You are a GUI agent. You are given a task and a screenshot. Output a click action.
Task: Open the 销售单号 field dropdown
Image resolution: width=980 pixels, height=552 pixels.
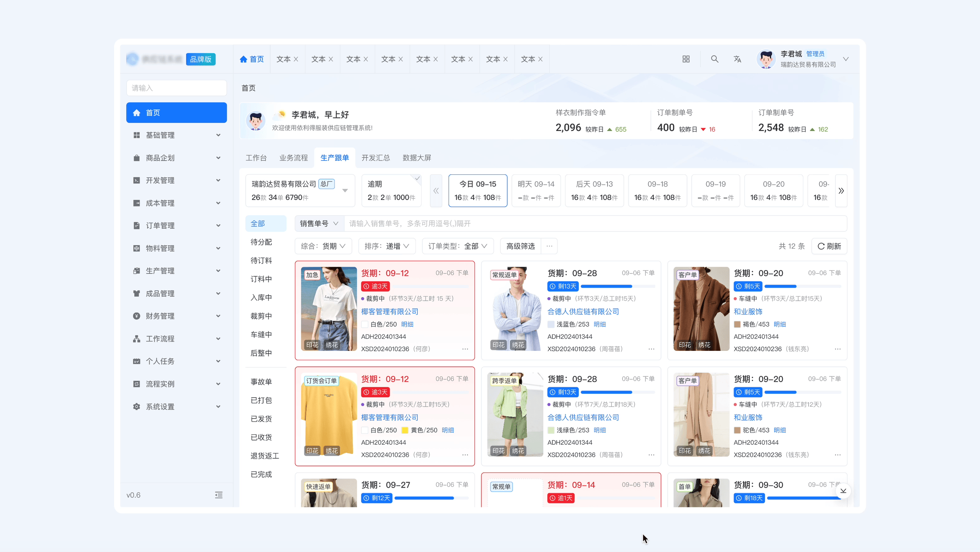319,223
